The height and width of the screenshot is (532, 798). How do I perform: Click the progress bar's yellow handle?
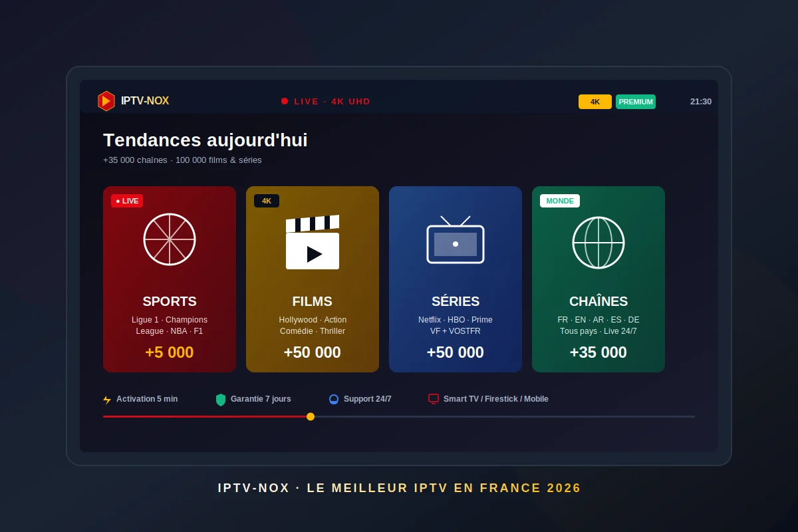click(x=311, y=416)
